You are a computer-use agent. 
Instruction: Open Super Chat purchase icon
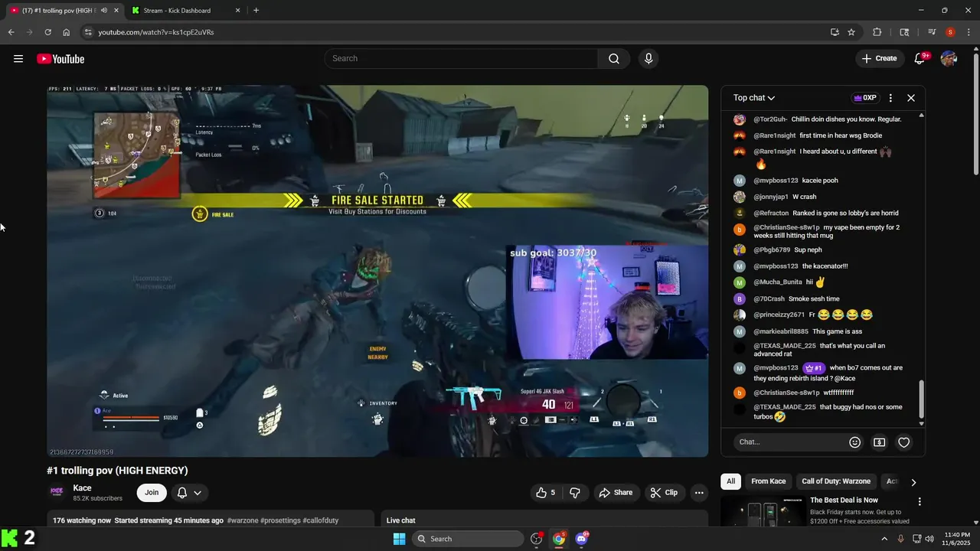880,442
